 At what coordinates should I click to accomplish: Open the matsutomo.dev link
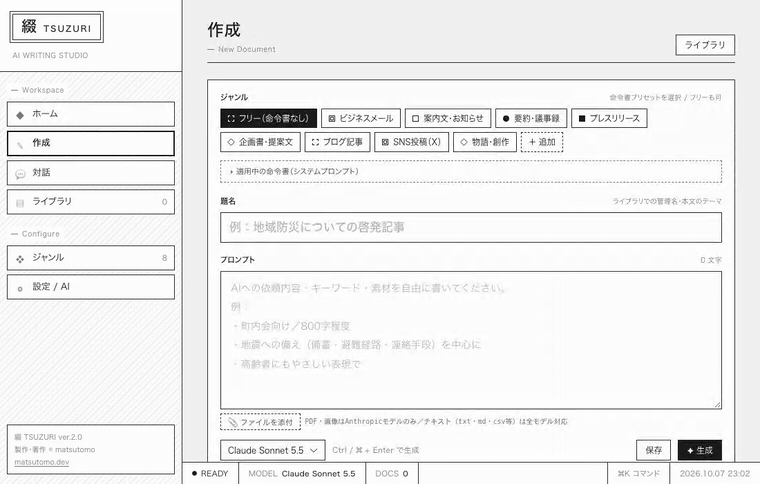[x=42, y=462]
